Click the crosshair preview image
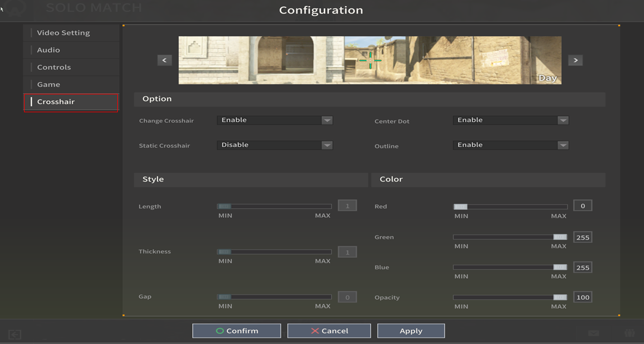 point(370,60)
